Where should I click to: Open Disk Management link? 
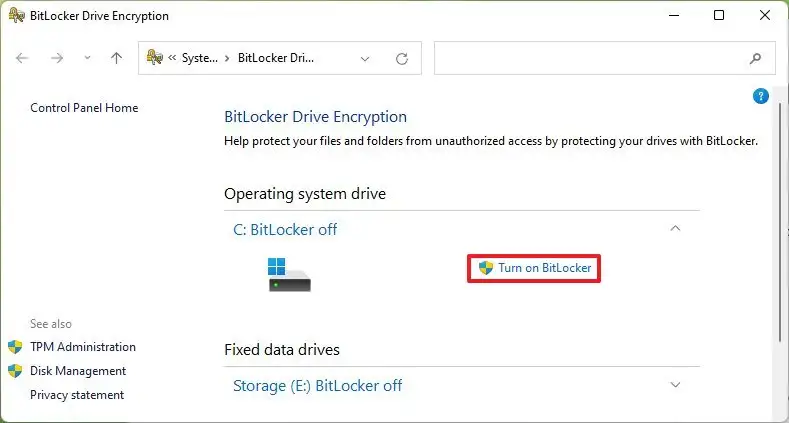coord(78,371)
